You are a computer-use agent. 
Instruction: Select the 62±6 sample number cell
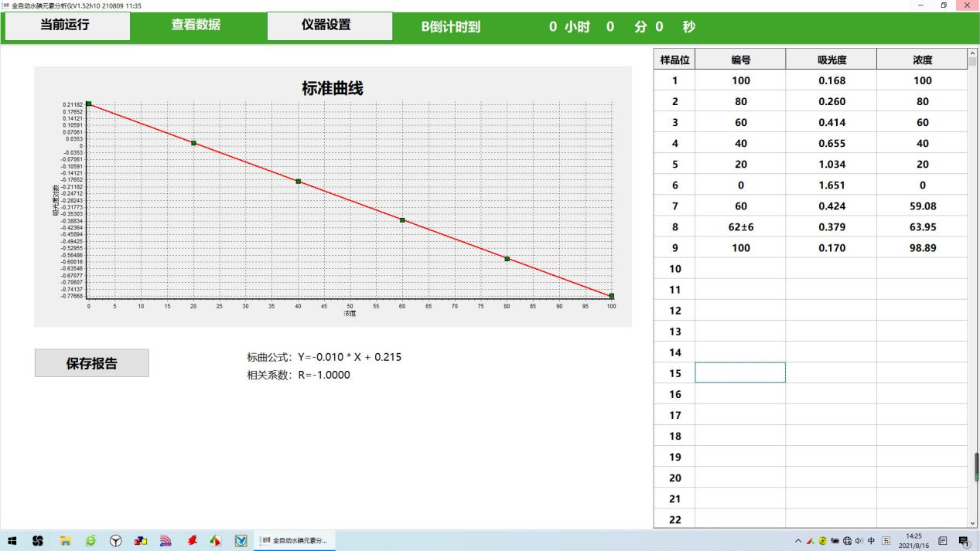pyautogui.click(x=740, y=227)
